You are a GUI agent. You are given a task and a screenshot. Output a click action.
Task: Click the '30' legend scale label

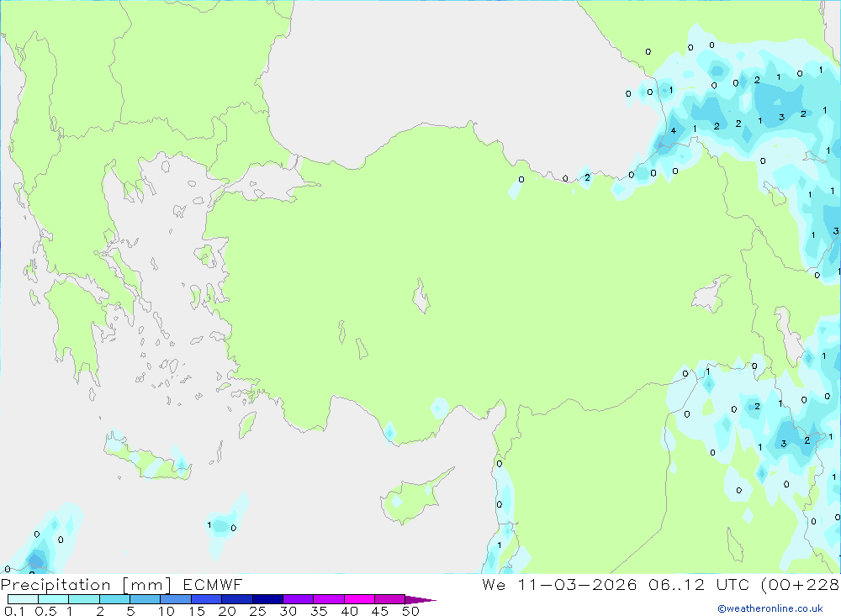click(x=288, y=611)
